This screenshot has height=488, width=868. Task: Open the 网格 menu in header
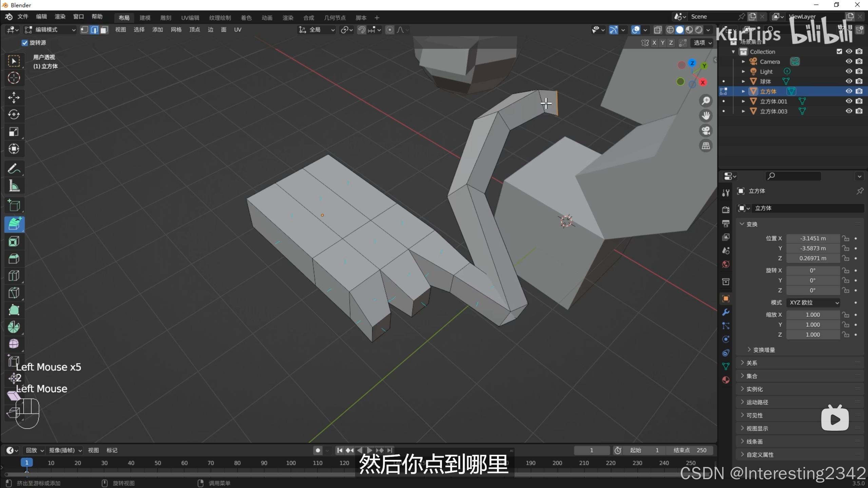coord(176,30)
